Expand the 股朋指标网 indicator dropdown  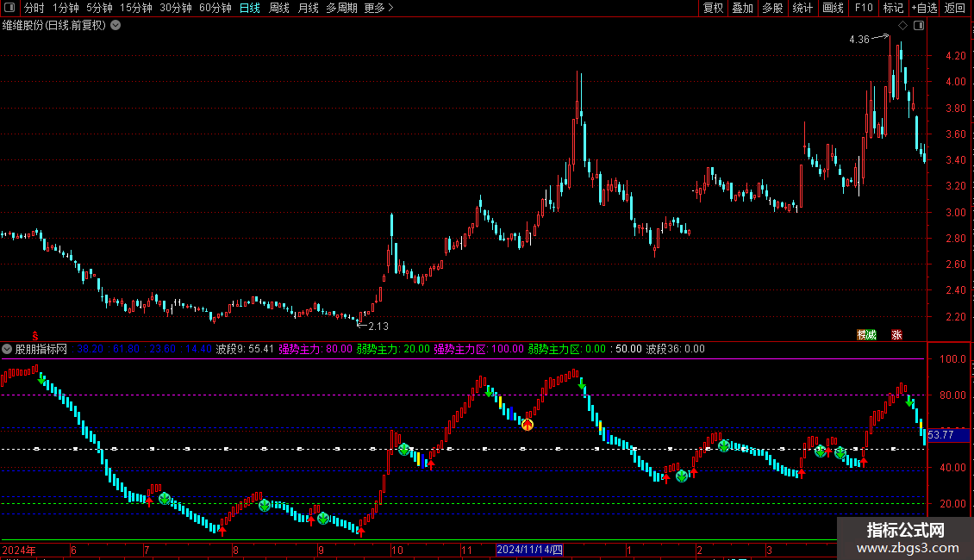pos(7,349)
